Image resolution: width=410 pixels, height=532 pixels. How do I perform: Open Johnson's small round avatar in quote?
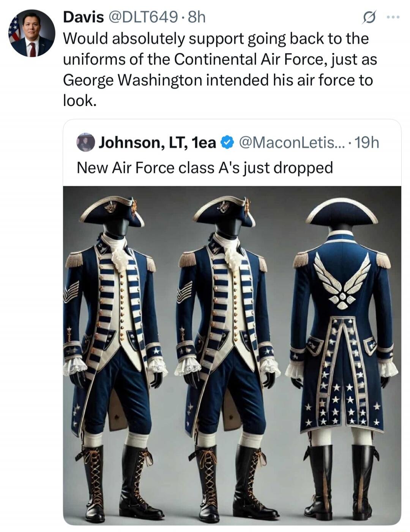point(85,142)
